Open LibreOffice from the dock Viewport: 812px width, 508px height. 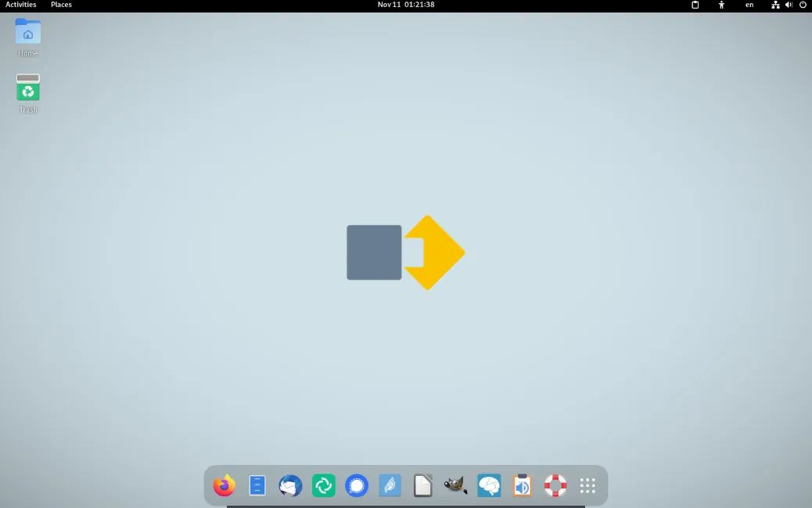click(422, 485)
